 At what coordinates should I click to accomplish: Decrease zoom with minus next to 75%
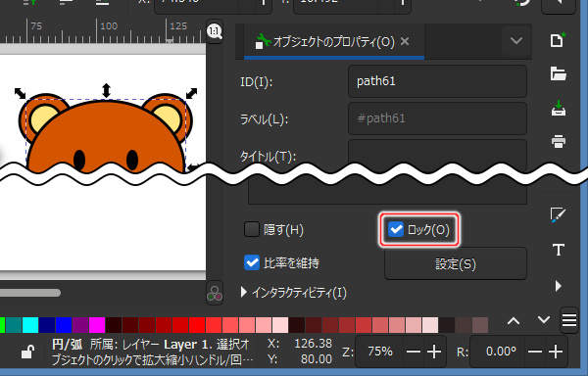point(414,352)
